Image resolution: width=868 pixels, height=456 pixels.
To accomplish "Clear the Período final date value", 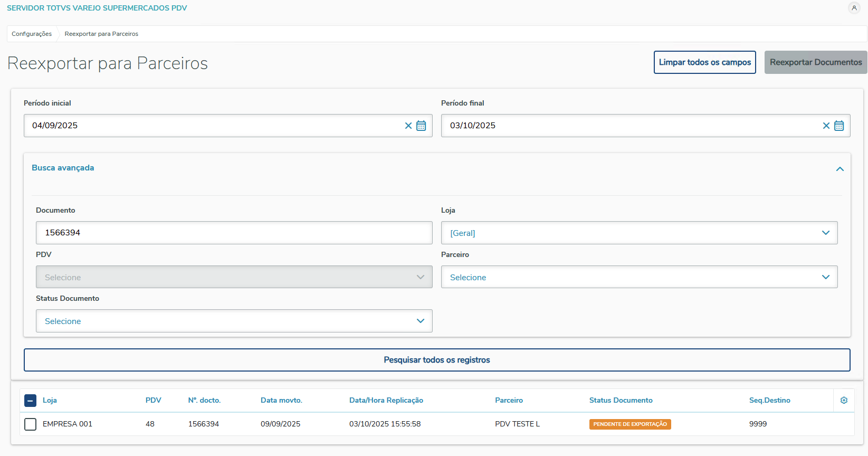I will click(826, 126).
